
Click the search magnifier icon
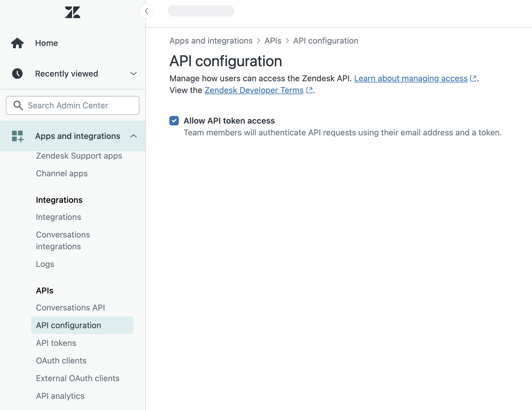(x=18, y=105)
